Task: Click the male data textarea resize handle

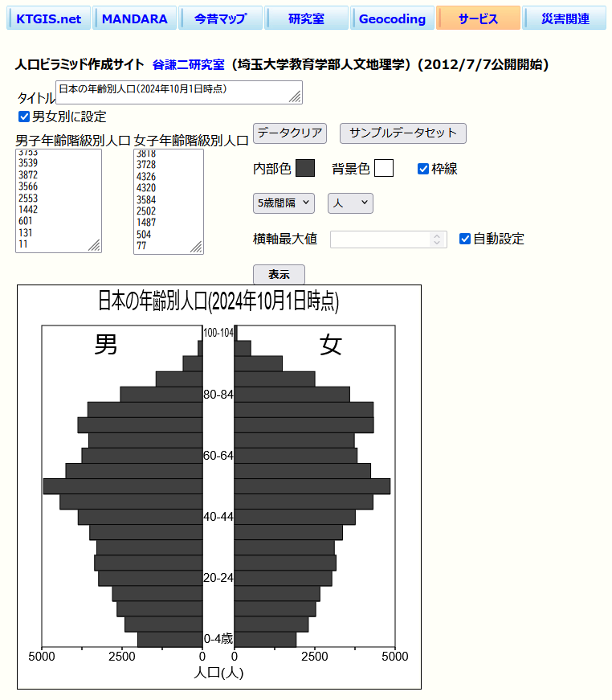Action: pyautogui.click(x=95, y=246)
